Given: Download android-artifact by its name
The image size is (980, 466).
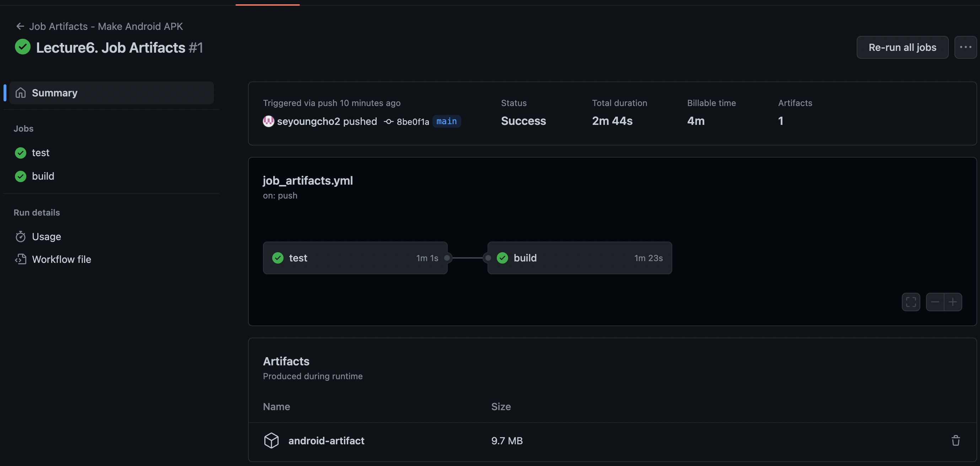Looking at the screenshot, I should [x=326, y=440].
